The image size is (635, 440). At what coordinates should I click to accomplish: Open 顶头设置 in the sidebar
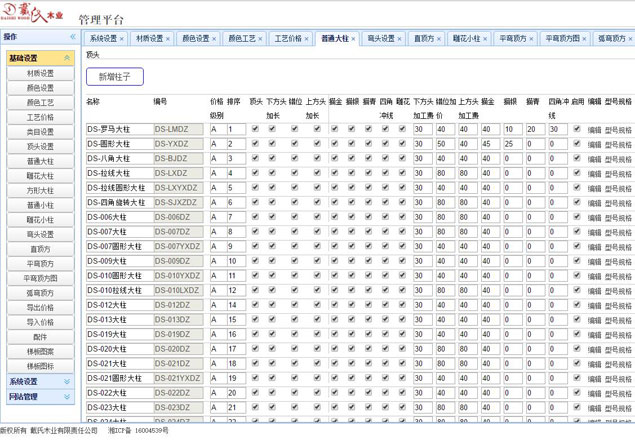coord(40,147)
